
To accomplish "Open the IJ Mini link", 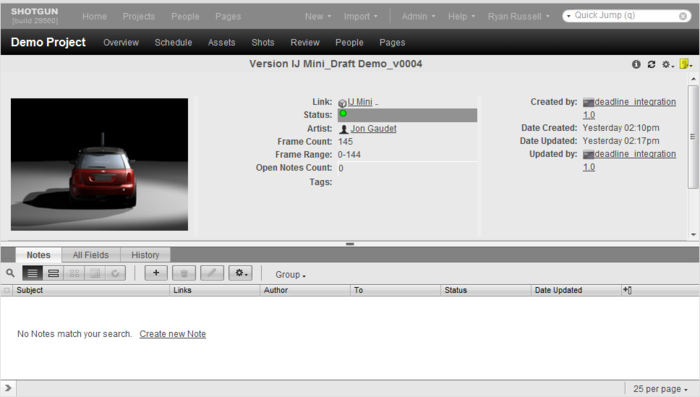I will pos(360,102).
